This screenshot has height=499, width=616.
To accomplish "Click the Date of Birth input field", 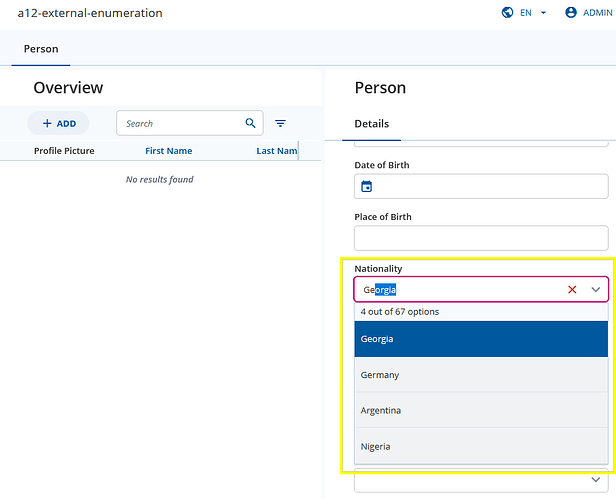I will [481, 186].
